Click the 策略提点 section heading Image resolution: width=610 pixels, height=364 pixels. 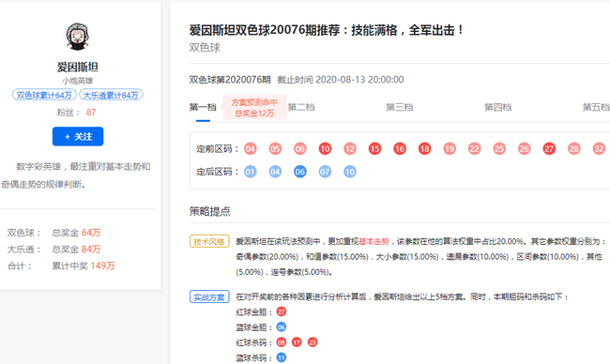pos(209,211)
